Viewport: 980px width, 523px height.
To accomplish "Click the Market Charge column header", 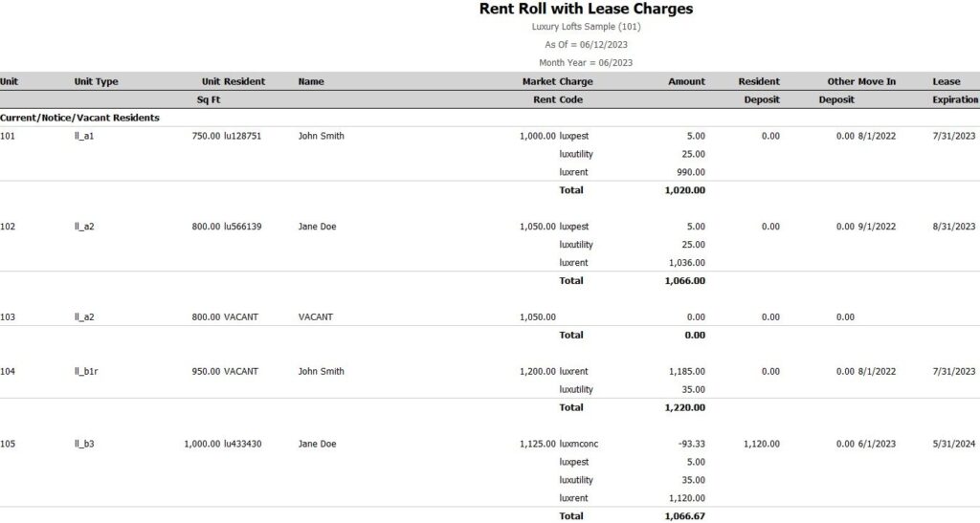I will pos(558,82).
